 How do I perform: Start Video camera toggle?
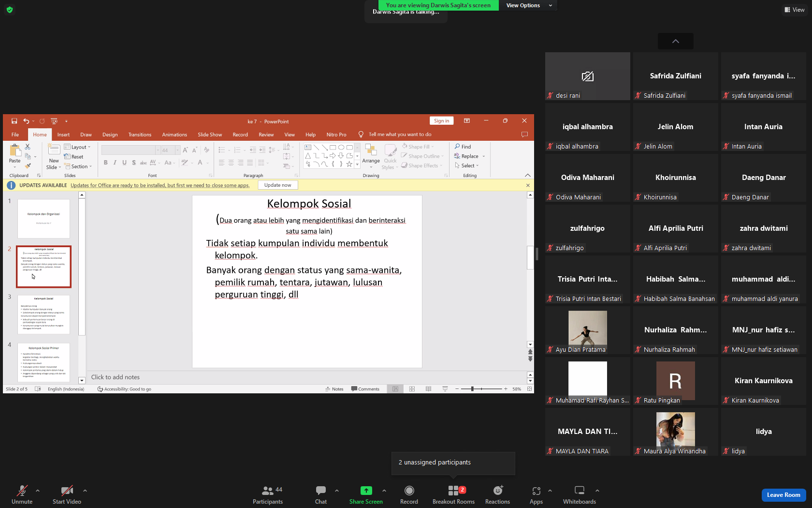pos(67,494)
